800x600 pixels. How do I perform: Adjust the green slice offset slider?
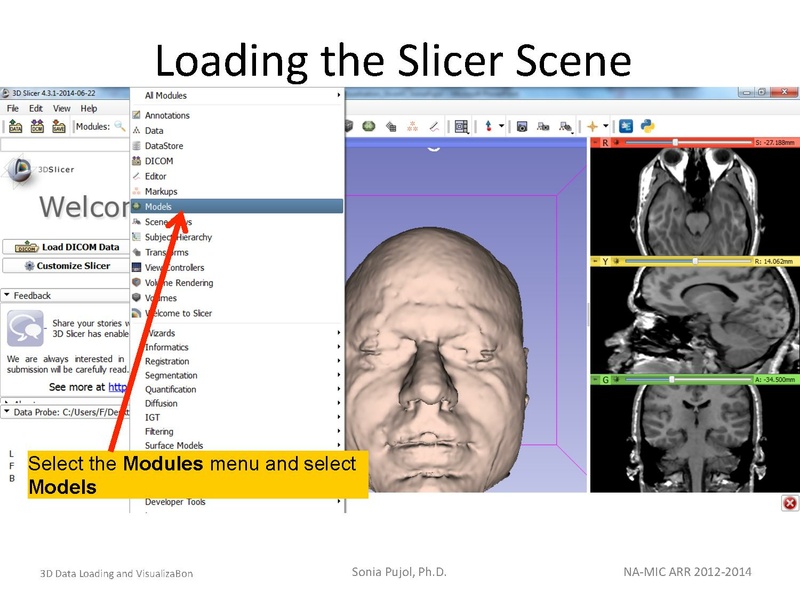tap(689, 380)
